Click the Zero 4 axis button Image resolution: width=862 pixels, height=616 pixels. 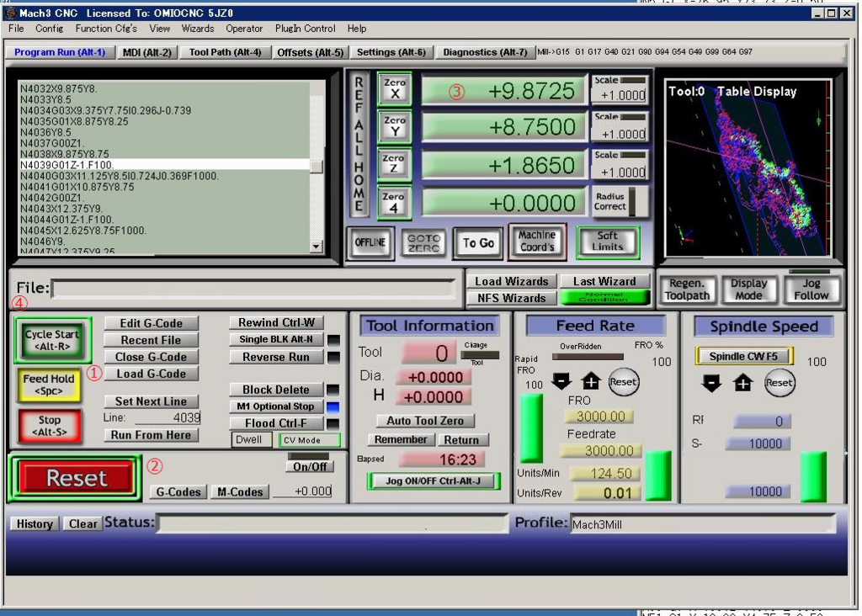[x=394, y=203]
